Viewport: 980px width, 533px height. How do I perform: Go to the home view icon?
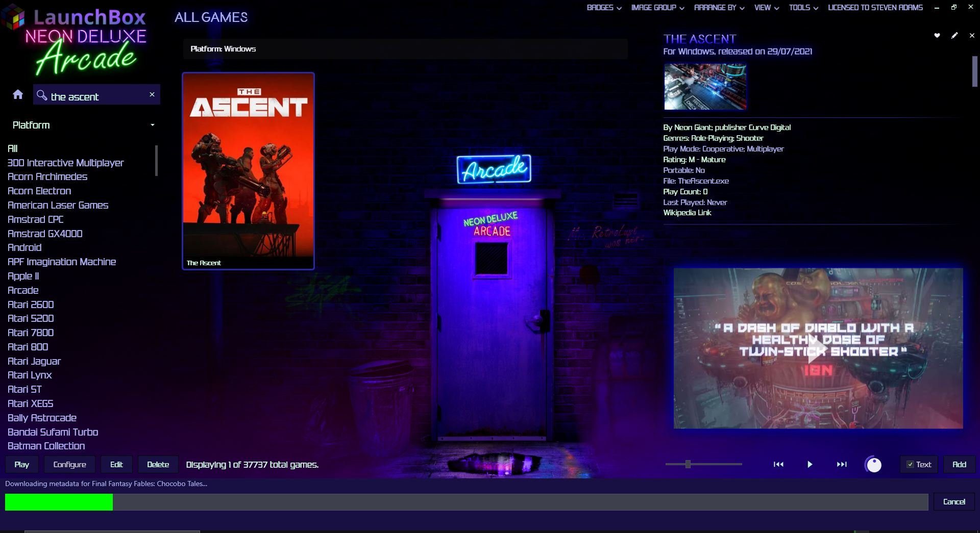tap(18, 94)
